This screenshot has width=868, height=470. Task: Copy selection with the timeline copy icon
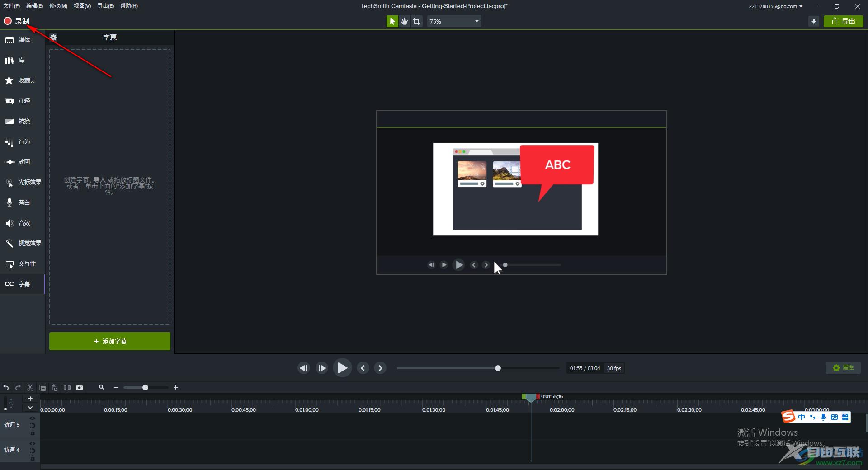click(42, 387)
